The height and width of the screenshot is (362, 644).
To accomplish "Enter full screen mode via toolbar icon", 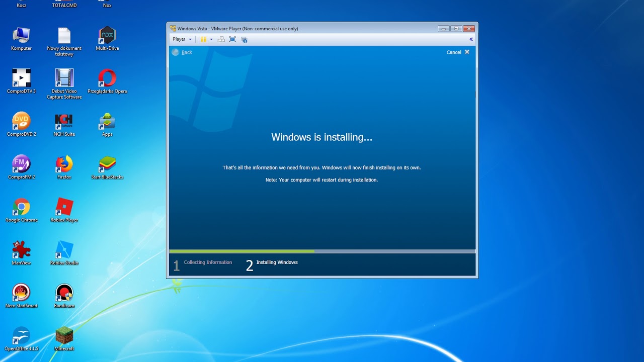I will pos(232,39).
